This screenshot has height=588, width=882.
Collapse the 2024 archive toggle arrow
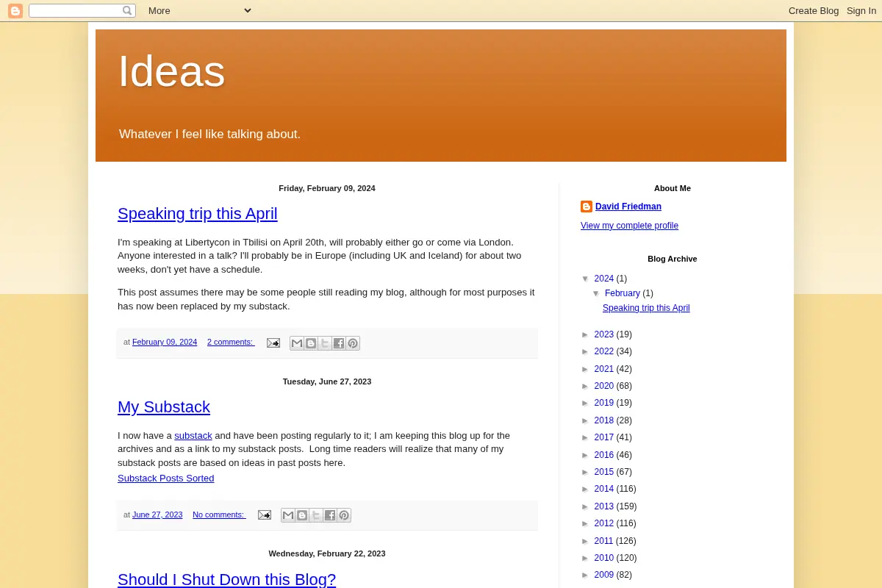pyautogui.click(x=586, y=279)
